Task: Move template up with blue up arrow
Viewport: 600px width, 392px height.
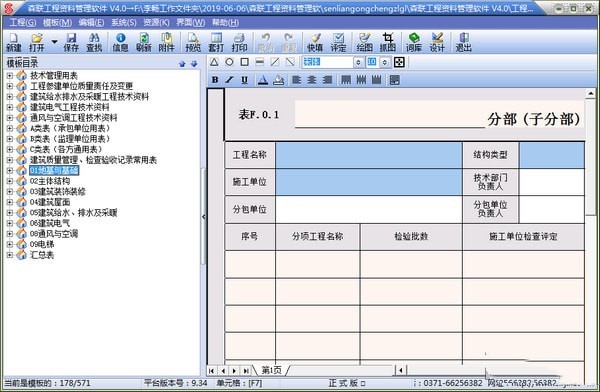Action: (182, 64)
